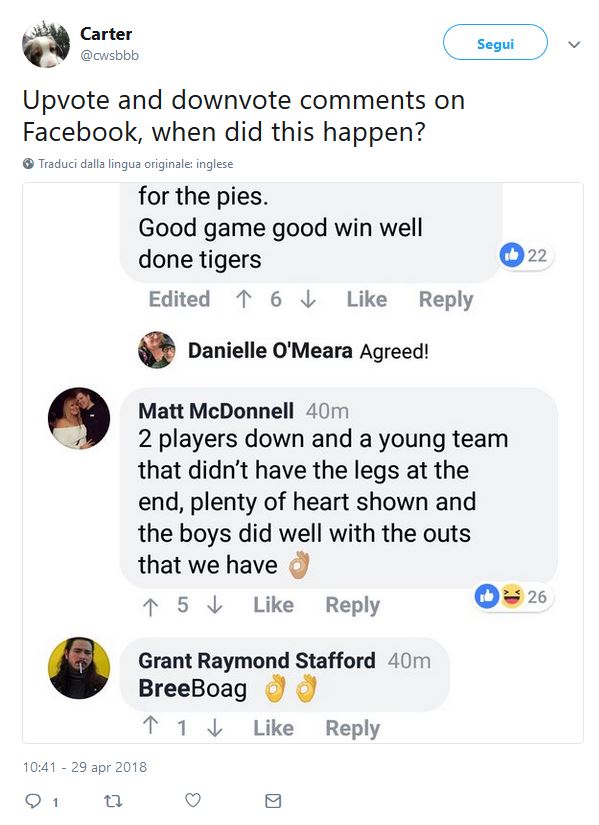Screen dimensions: 599x825
Task: Follow Carter with the Segui button
Action: click(x=495, y=43)
